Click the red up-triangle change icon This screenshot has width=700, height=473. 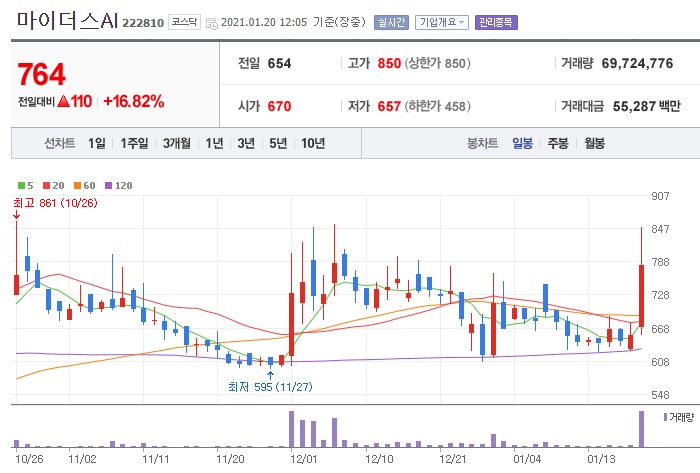tap(63, 102)
